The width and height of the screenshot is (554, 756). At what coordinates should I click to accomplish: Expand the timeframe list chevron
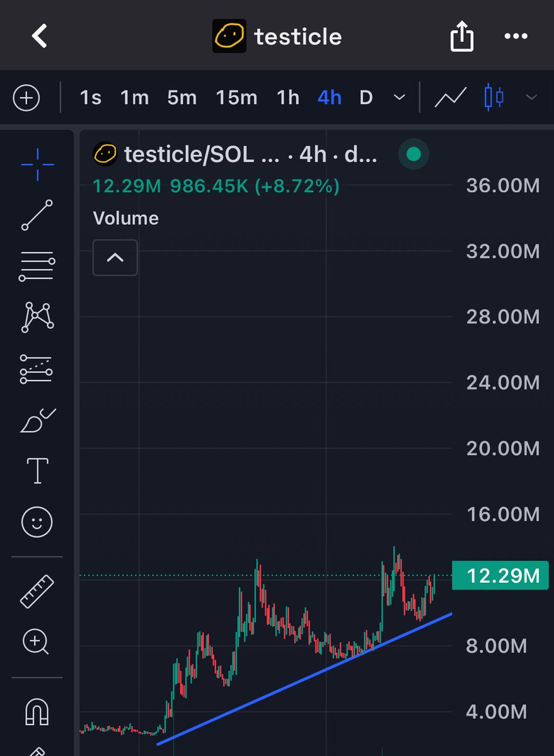[399, 98]
